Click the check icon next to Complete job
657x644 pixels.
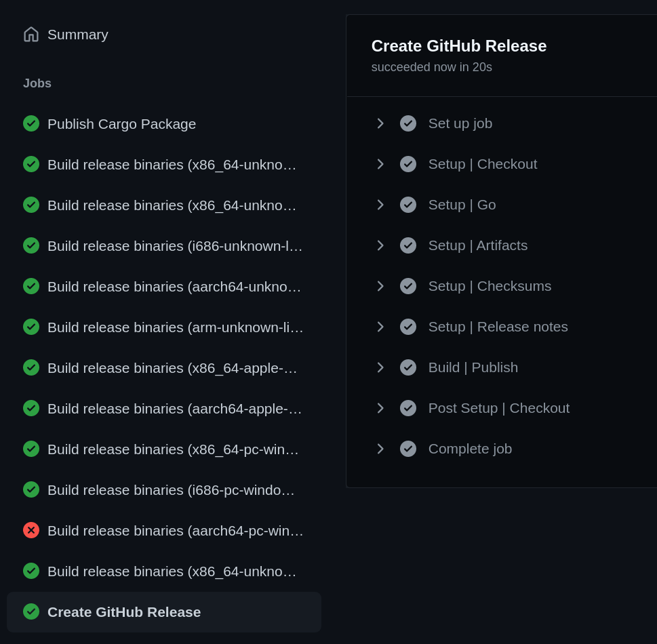pos(407,449)
